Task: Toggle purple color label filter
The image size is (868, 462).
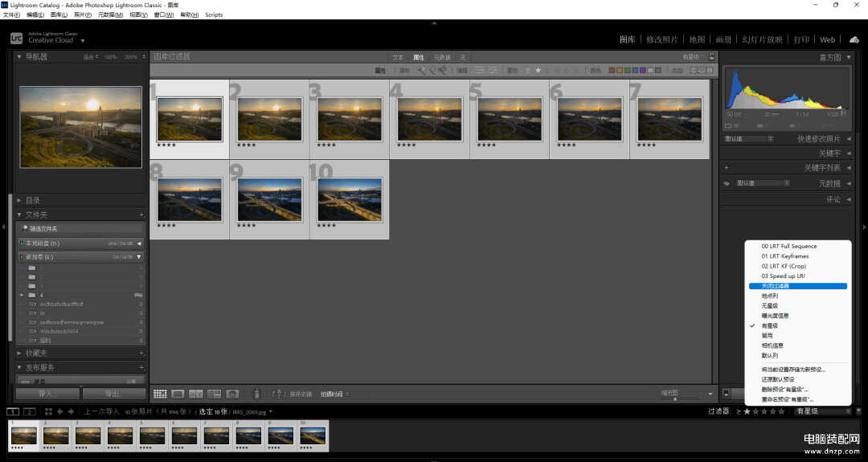Action: pyautogui.click(x=643, y=70)
